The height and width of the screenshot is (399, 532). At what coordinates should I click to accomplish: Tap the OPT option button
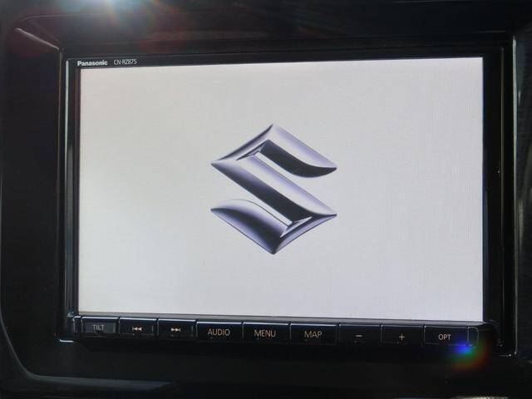click(445, 337)
